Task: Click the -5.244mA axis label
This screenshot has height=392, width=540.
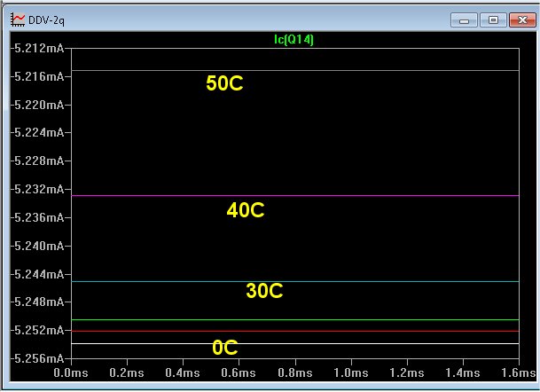Action: [x=37, y=275]
